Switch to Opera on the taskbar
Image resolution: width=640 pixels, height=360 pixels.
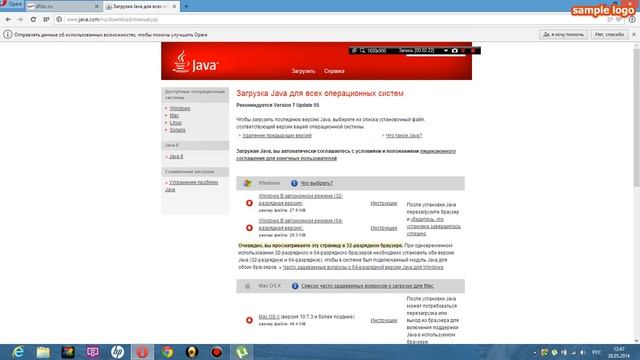click(x=142, y=352)
